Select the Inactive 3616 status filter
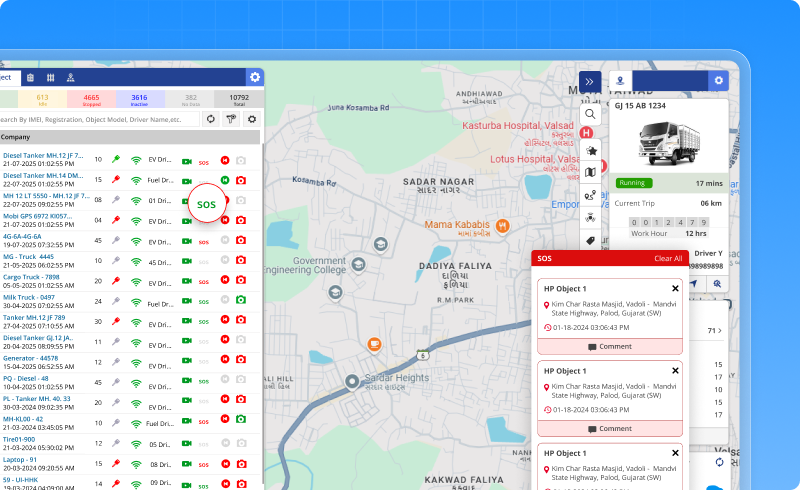Screen dimensions: 800x490 coord(139,99)
